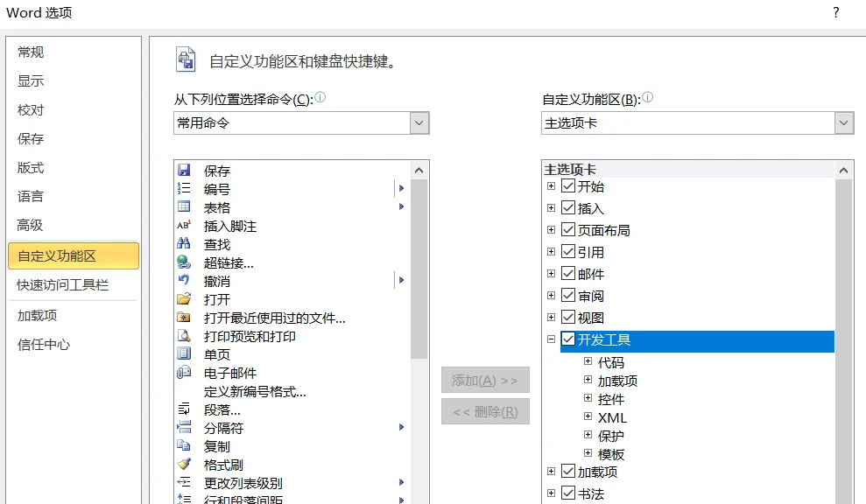This screenshot has height=504, width=866.
Task: Click the 添加(A) >> button
Action: (x=485, y=380)
